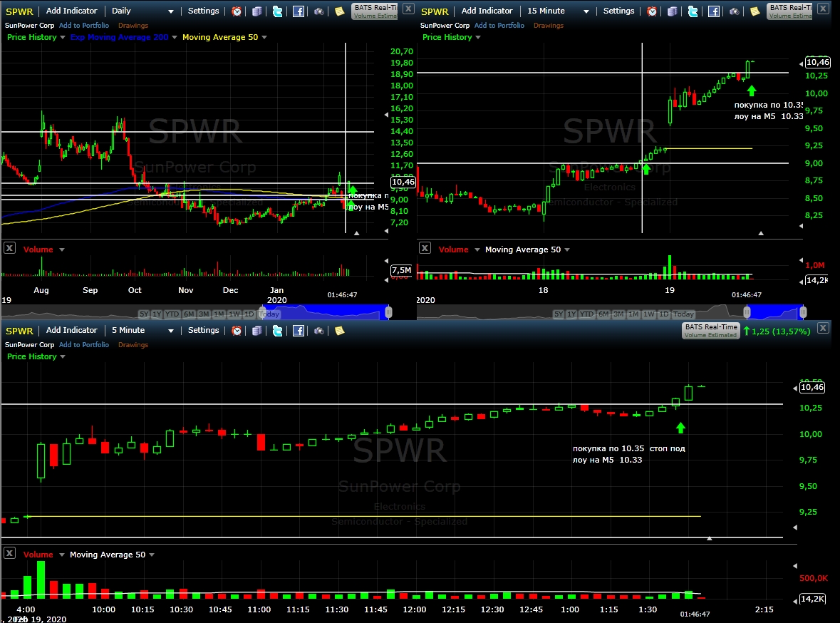Take snapshot with camera icon in Daily chart
Viewport: 840px width, 623px height.
pyautogui.click(x=318, y=11)
